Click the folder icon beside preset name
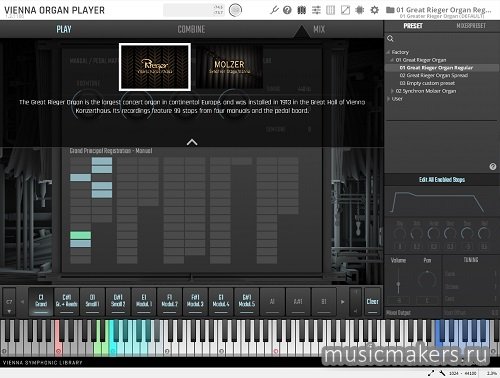This screenshot has width=500, height=378. 390,10
